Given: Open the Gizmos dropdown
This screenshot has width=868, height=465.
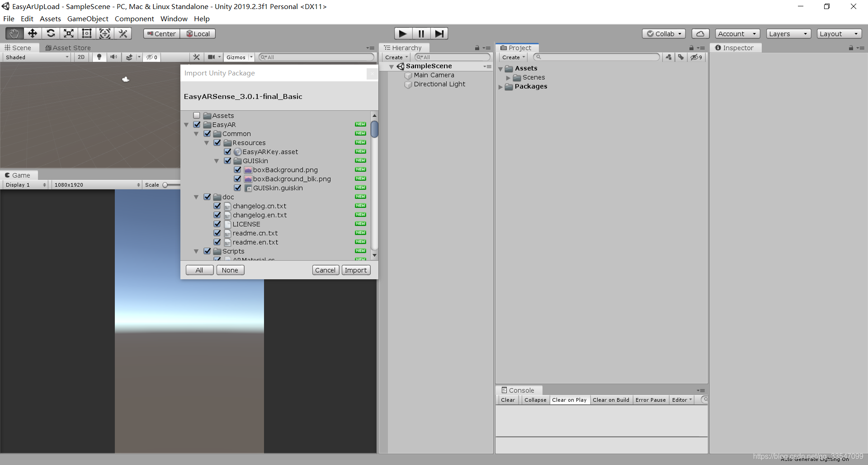Looking at the screenshot, I should (239, 57).
